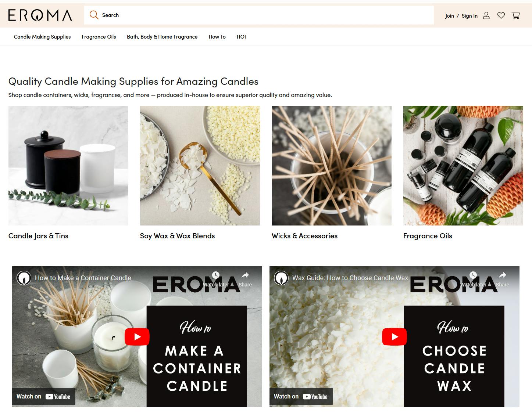This screenshot has width=532, height=415.
Task: Click the Join link
Action: click(449, 16)
